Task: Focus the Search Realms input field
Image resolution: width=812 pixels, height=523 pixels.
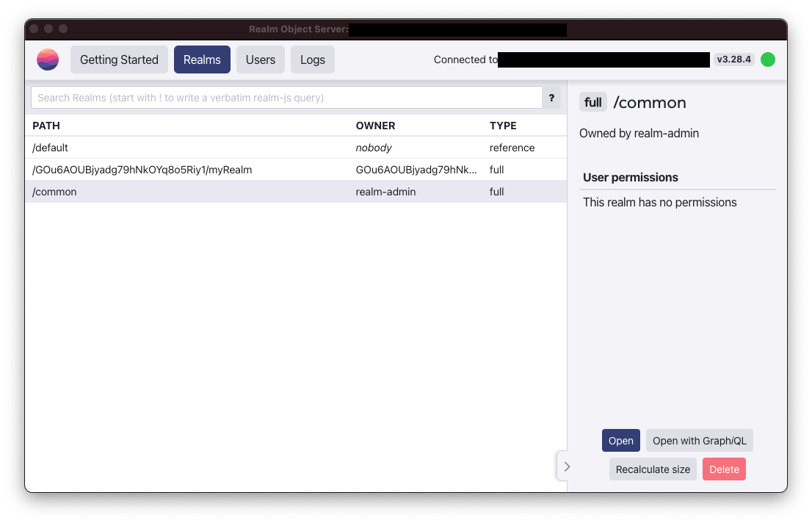Action: click(286, 98)
